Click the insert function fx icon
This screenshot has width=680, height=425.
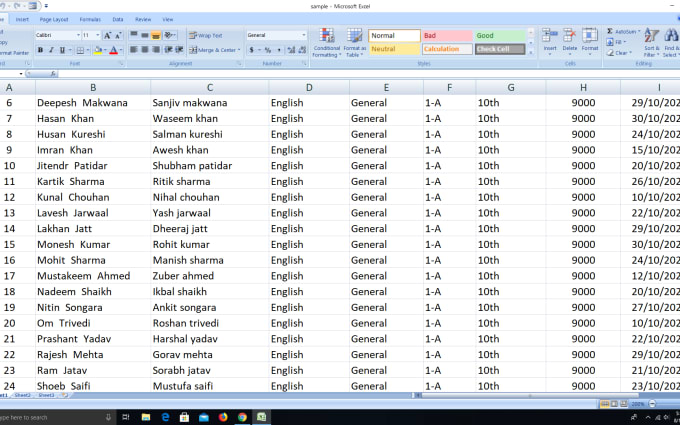pos(53,74)
